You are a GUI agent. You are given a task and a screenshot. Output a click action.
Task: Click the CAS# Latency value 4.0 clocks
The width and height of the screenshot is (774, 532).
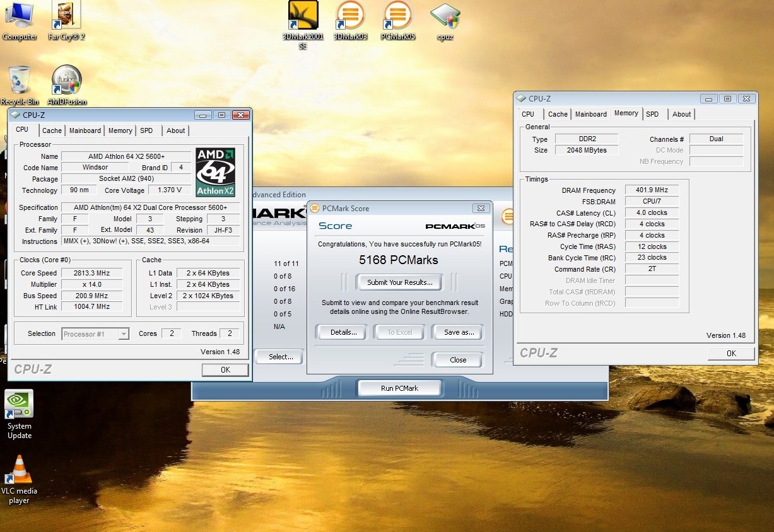652,212
